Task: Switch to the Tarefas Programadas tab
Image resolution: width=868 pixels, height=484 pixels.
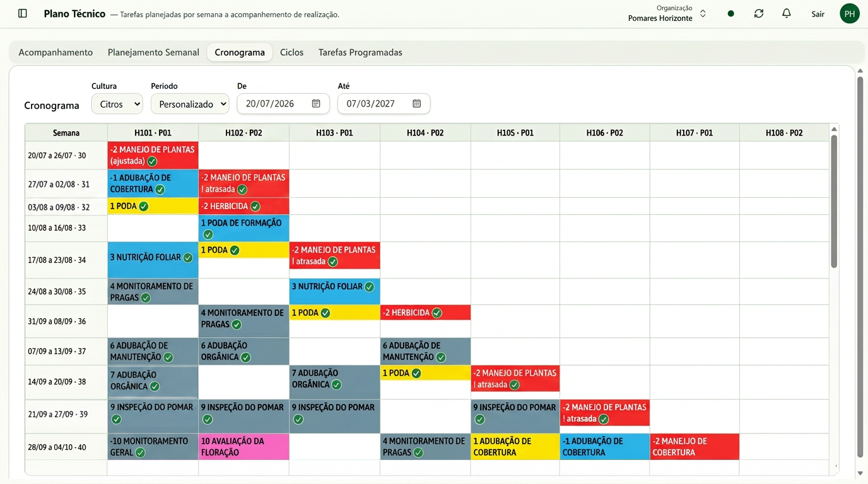Action: tap(360, 52)
